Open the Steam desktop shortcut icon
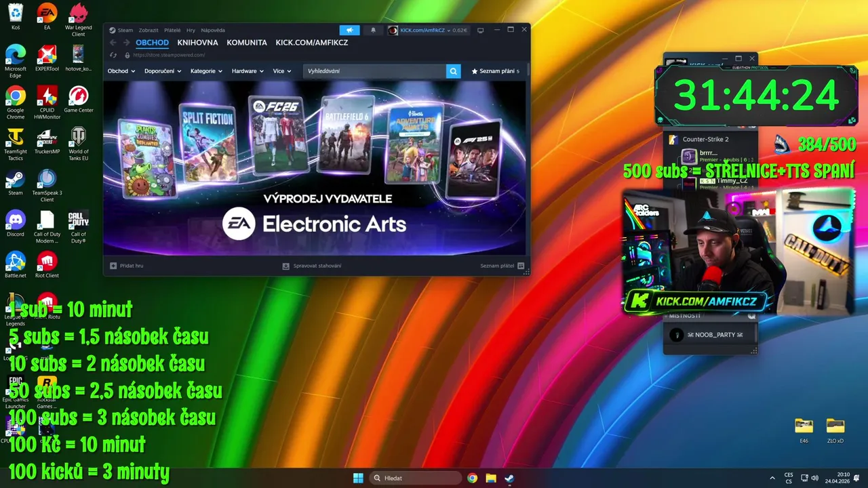Image resolution: width=868 pixels, height=488 pixels. [16, 183]
